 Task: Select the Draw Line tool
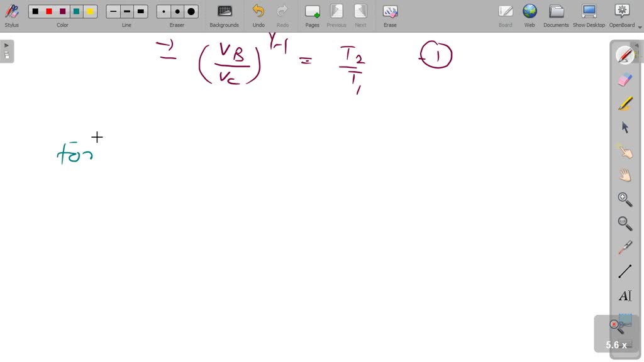625,270
